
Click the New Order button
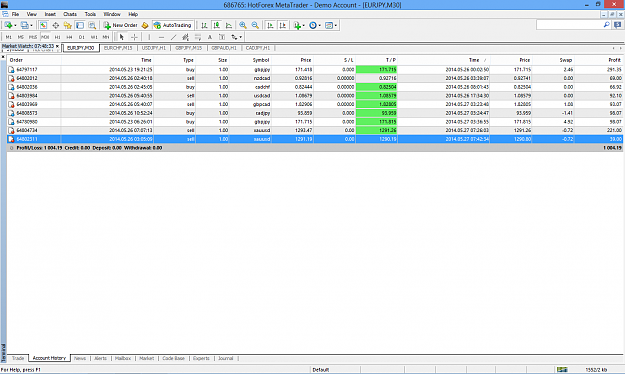tap(120, 25)
